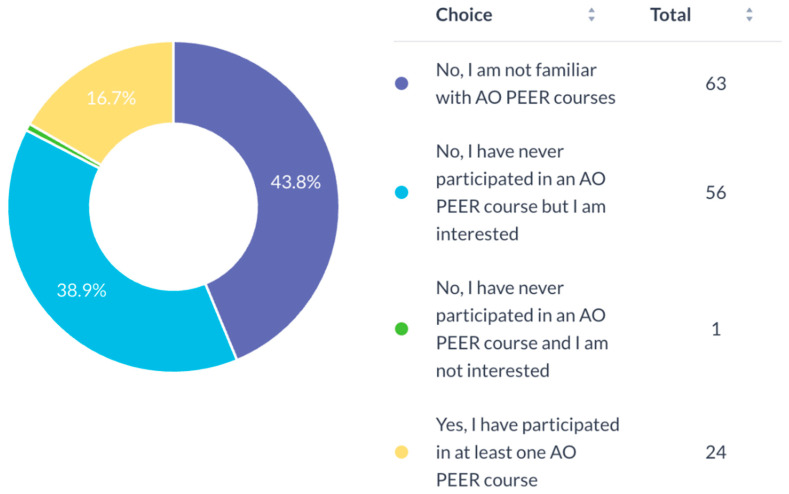This screenshot has width=789, height=494.
Task: Click the total value 63
Action: [x=716, y=84]
